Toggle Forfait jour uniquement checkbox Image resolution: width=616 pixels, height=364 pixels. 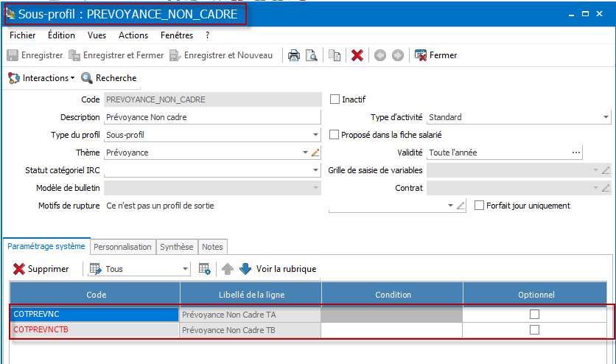479,206
